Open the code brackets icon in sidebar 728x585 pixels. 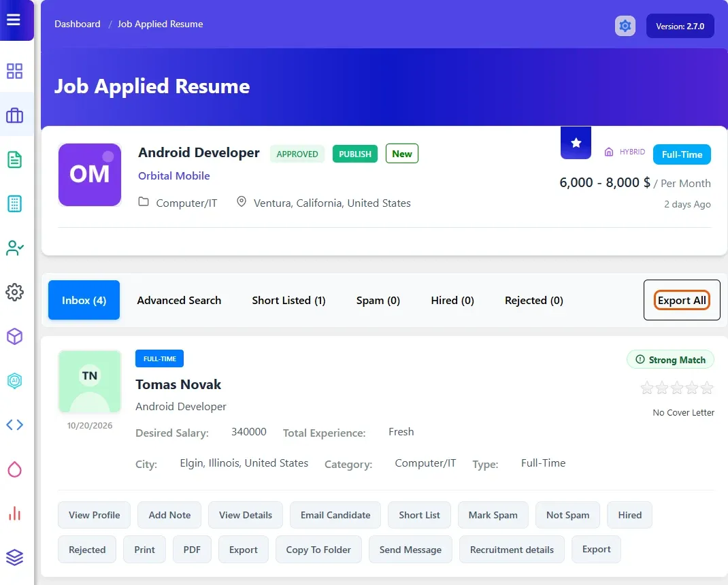pyautogui.click(x=14, y=425)
